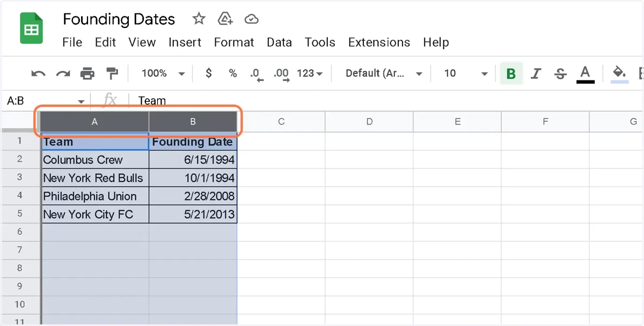Print the spreadsheet
The height and width of the screenshot is (326, 644).
87,73
